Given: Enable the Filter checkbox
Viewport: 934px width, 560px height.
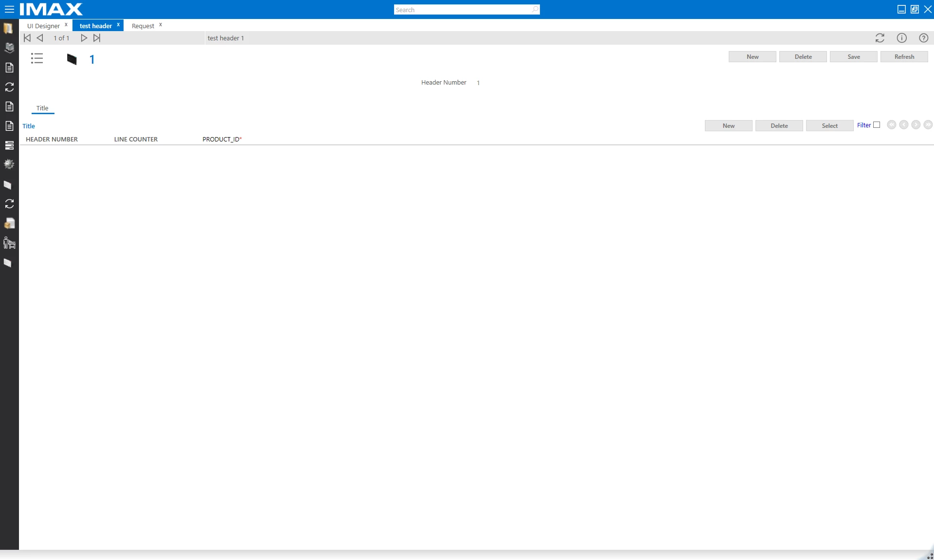Looking at the screenshot, I should (877, 125).
